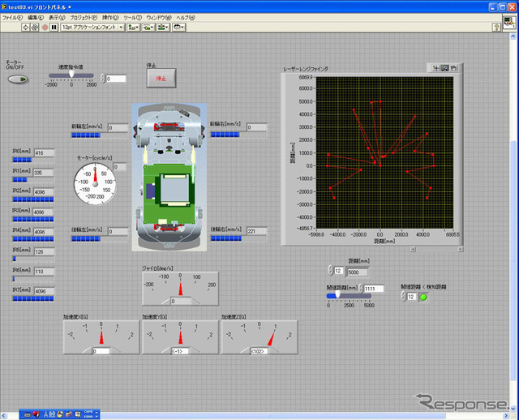This screenshot has width=519, height=420.
Task: Click the 距離 value field showing 5000
Action: (357, 272)
